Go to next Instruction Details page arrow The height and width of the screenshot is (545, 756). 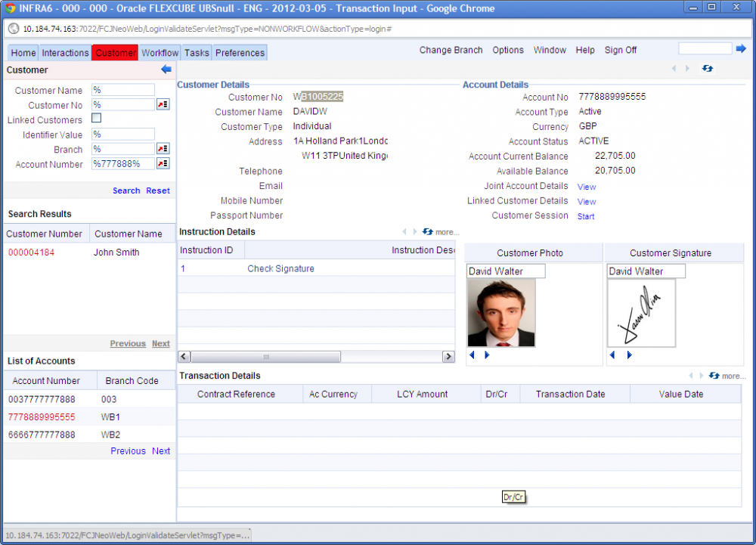tap(414, 232)
